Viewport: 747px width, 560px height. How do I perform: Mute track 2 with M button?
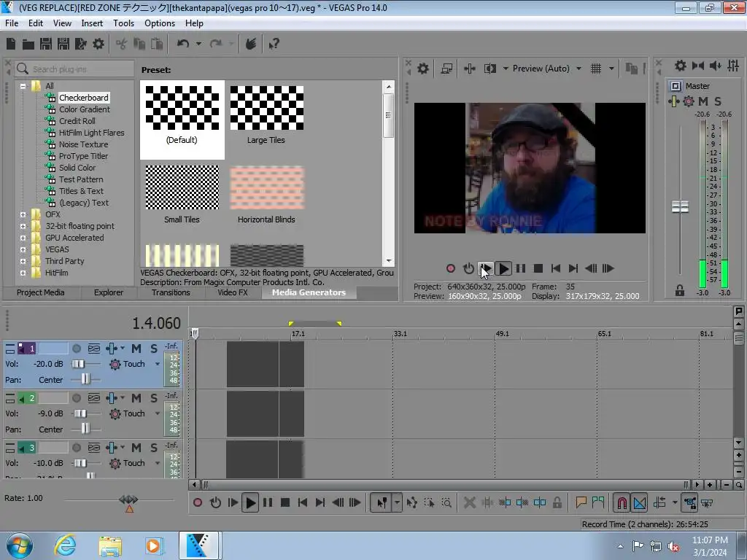click(x=136, y=398)
